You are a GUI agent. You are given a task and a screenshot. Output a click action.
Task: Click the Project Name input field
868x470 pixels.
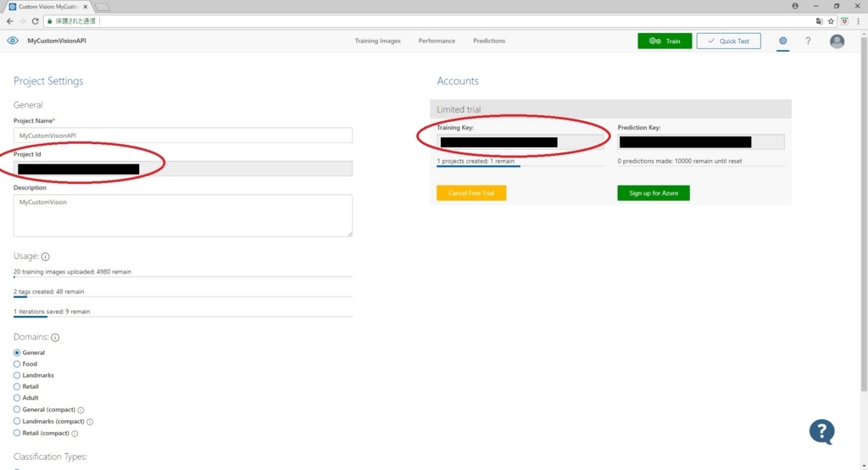coord(183,135)
